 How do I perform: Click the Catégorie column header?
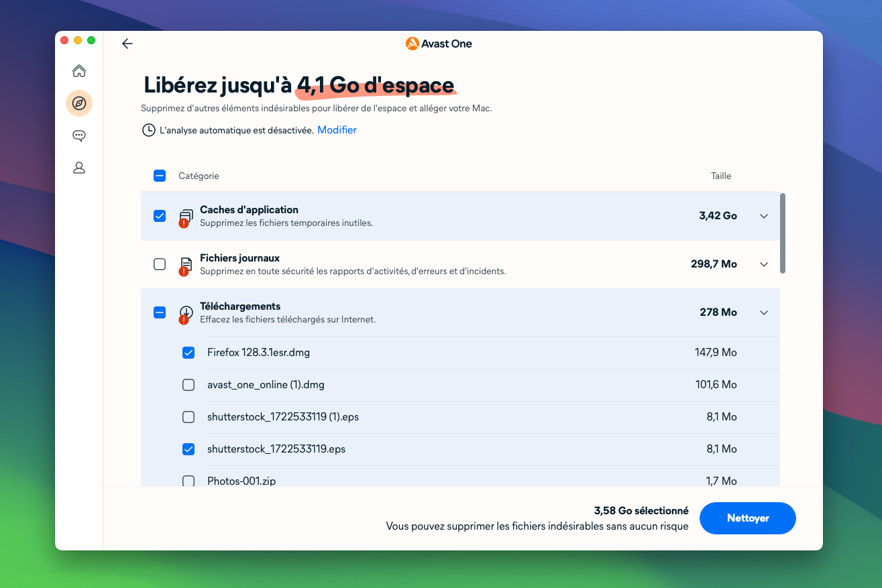(x=199, y=176)
